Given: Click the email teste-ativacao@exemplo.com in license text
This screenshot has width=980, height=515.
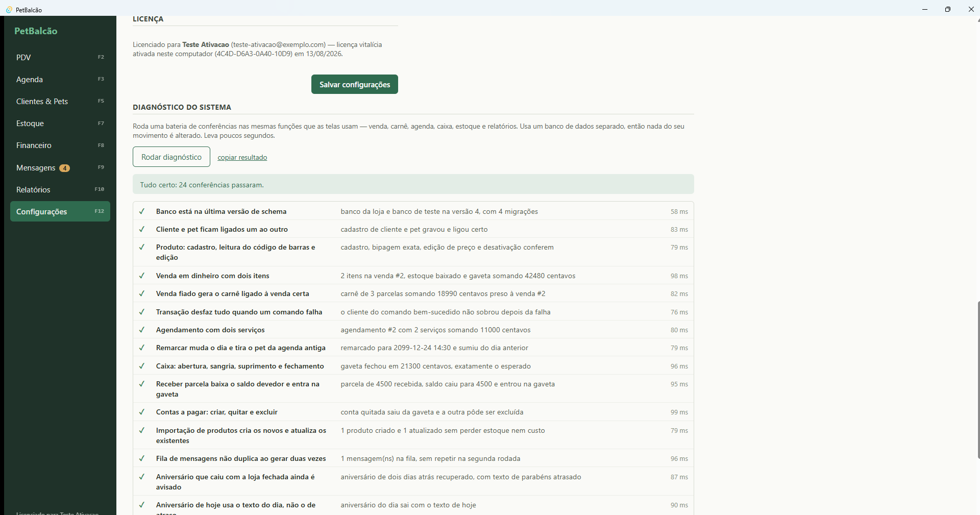Looking at the screenshot, I should 278,44.
